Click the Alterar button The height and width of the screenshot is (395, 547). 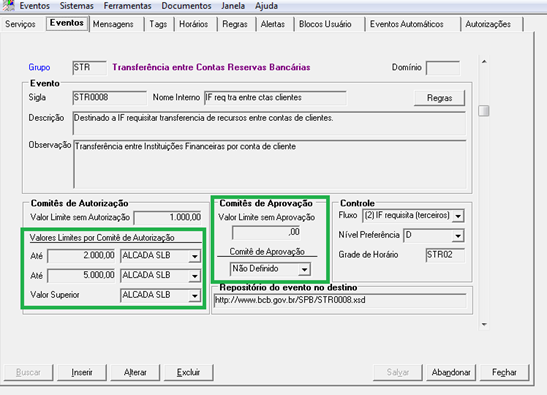point(135,373)
